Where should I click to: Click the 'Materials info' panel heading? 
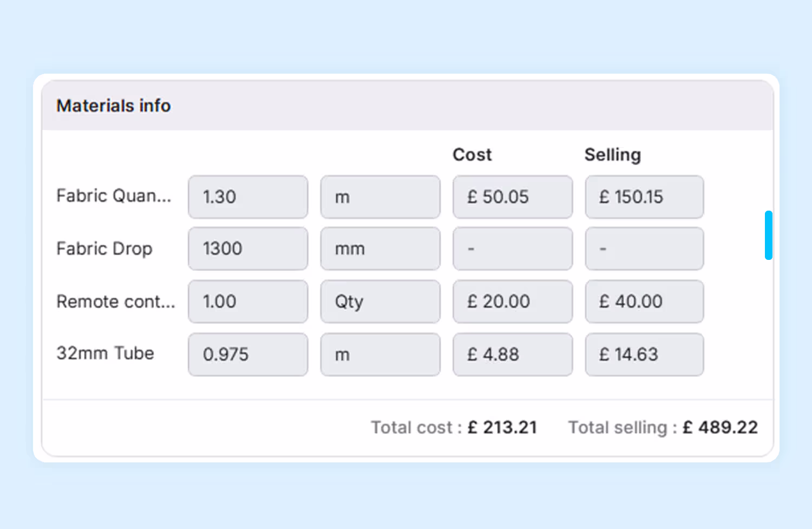coord(114,106)
